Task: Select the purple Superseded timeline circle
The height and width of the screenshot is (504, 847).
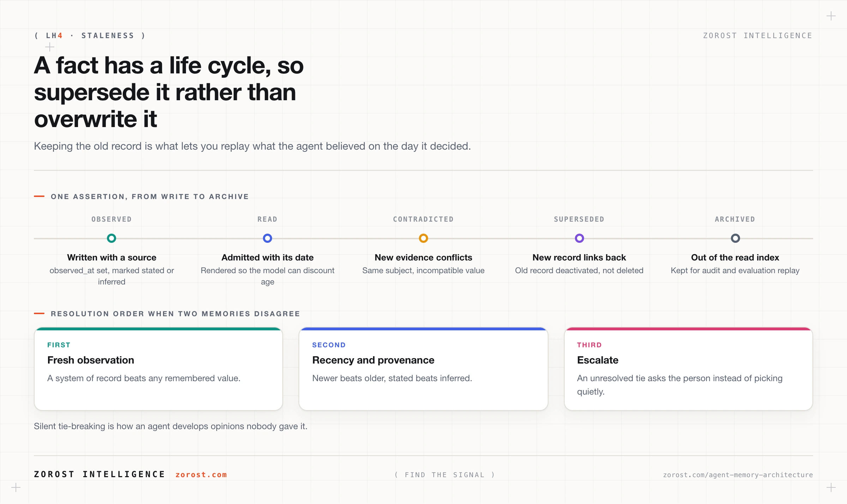Action: click(x=579, y=238)
